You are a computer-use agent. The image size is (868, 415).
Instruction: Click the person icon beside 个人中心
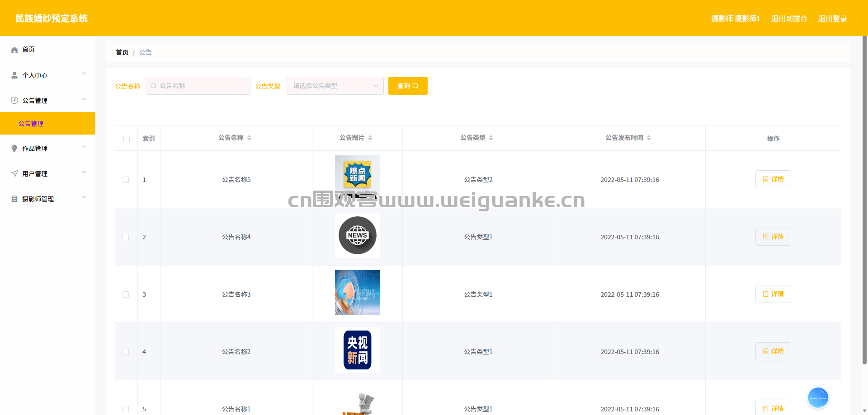tap(14, 75)
